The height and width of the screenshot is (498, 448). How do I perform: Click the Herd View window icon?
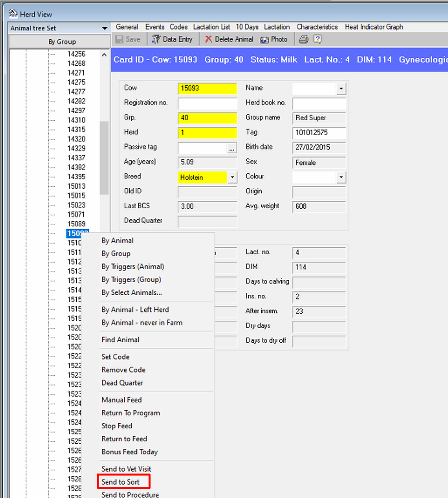(13, 14)
